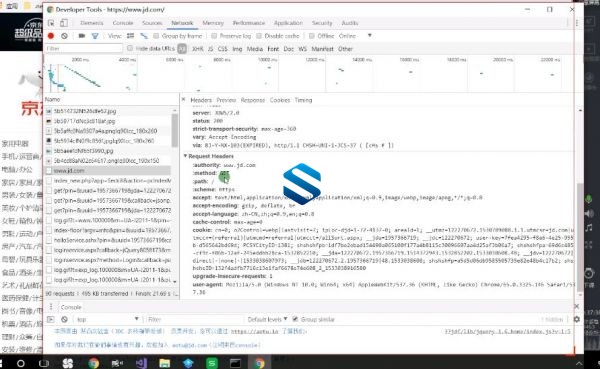
Task: Uncheck Group similar in console
Action: [x=295, y=319]
